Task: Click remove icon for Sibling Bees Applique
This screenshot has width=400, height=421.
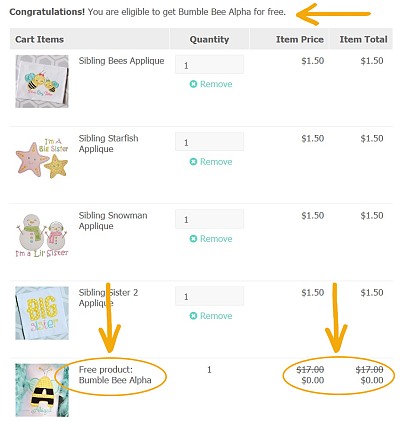Action: point(193,84)
